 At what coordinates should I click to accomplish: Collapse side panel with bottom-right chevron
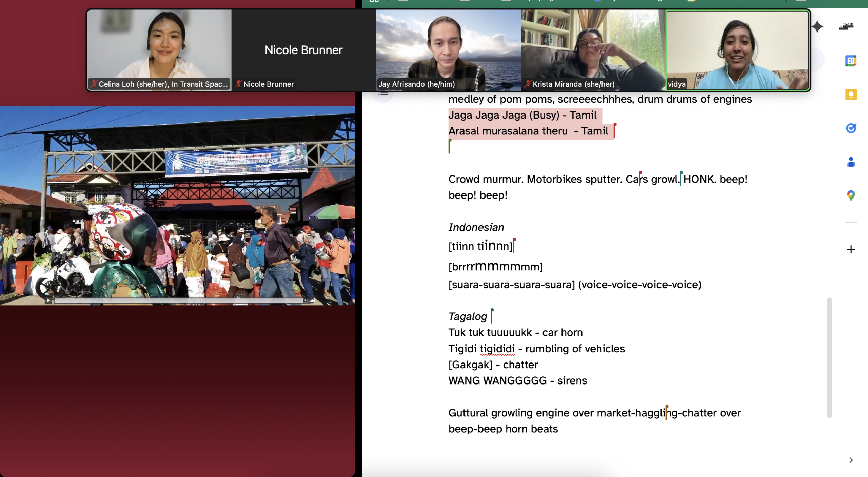851,460
